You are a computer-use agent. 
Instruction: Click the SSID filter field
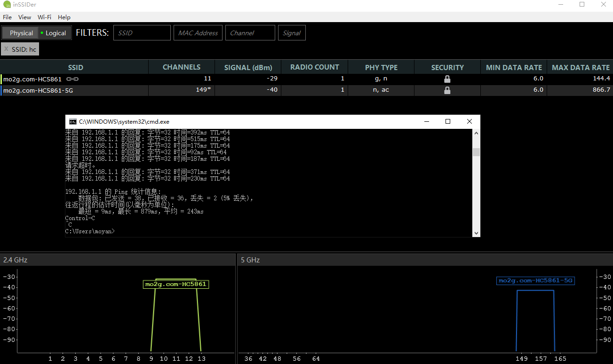(142, 33)
